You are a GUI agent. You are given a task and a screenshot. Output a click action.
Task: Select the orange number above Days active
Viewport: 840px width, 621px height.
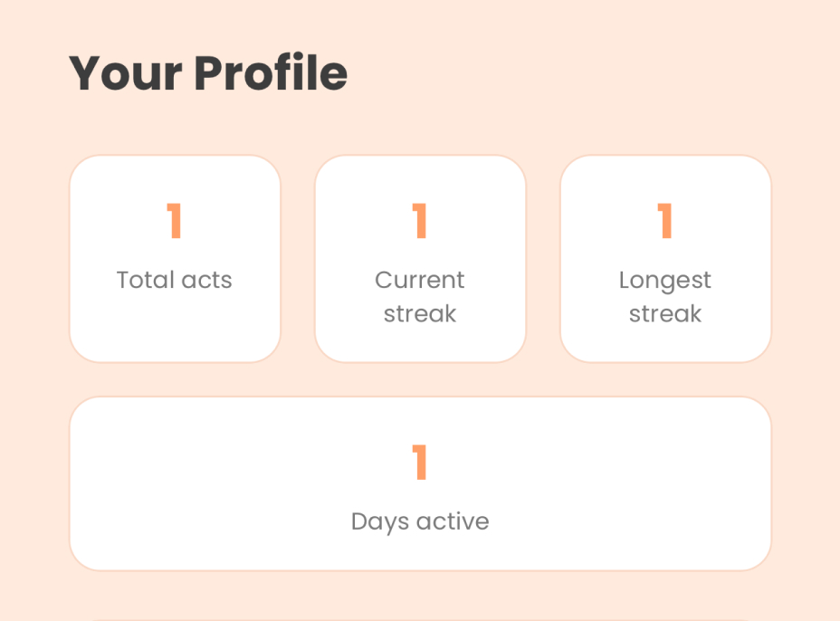pyautogui.click(x=420, y=462)
